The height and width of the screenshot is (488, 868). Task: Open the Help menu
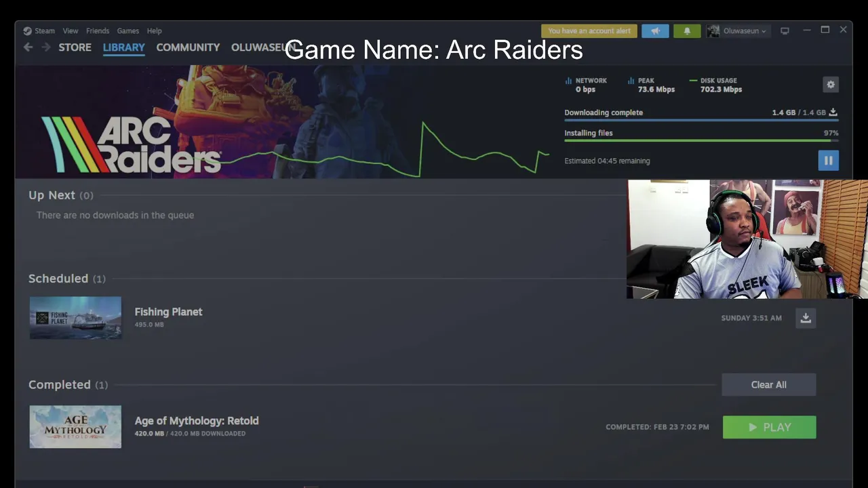pos(155,30)
